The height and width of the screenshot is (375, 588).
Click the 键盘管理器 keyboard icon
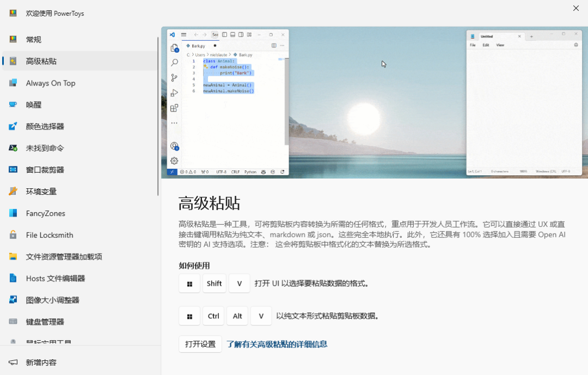(x=13, y=321)
